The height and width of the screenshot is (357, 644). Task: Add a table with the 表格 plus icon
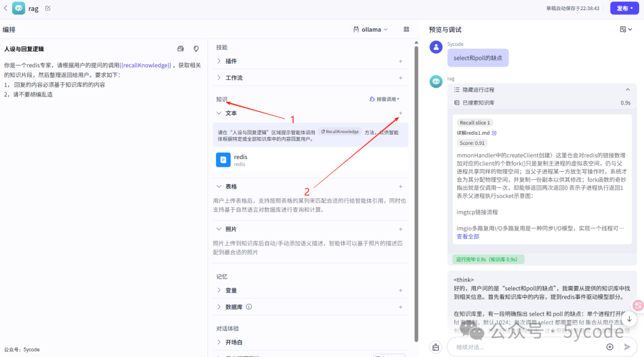401,187
